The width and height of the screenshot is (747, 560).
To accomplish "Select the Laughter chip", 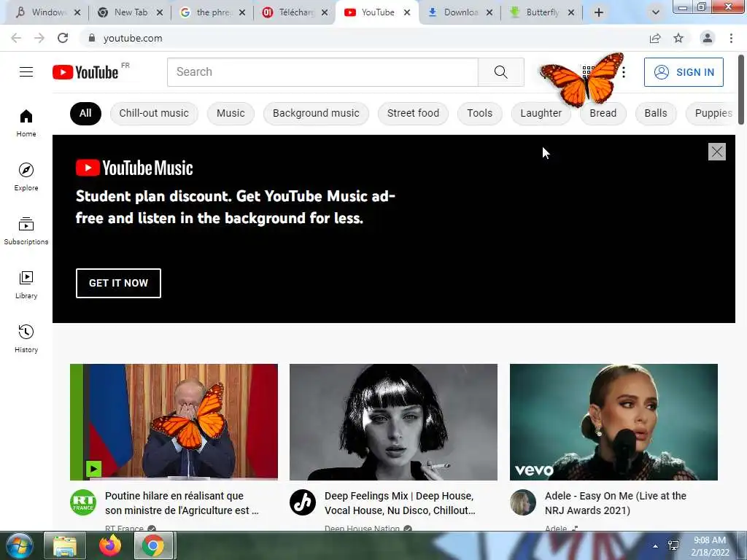I will (x=541, y=113).
